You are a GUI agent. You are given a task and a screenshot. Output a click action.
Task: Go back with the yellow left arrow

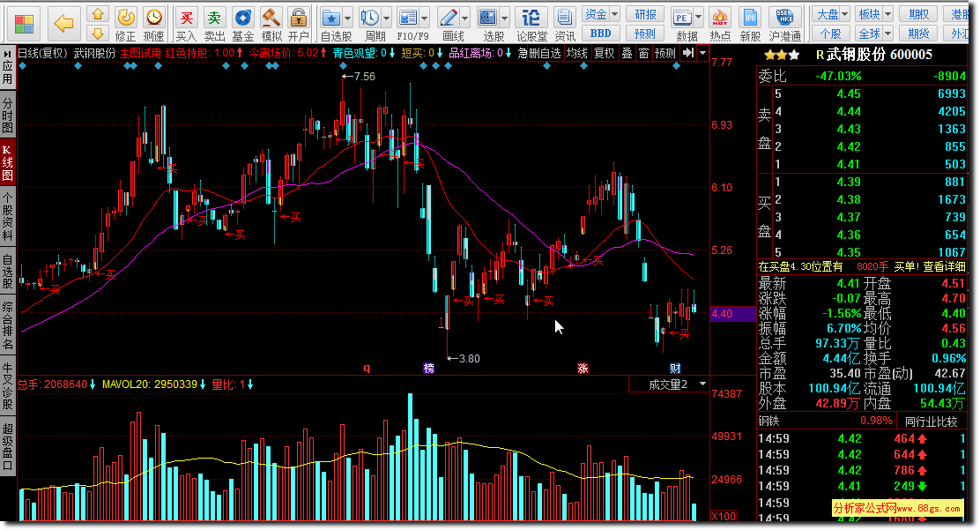[x=63, y=24]
